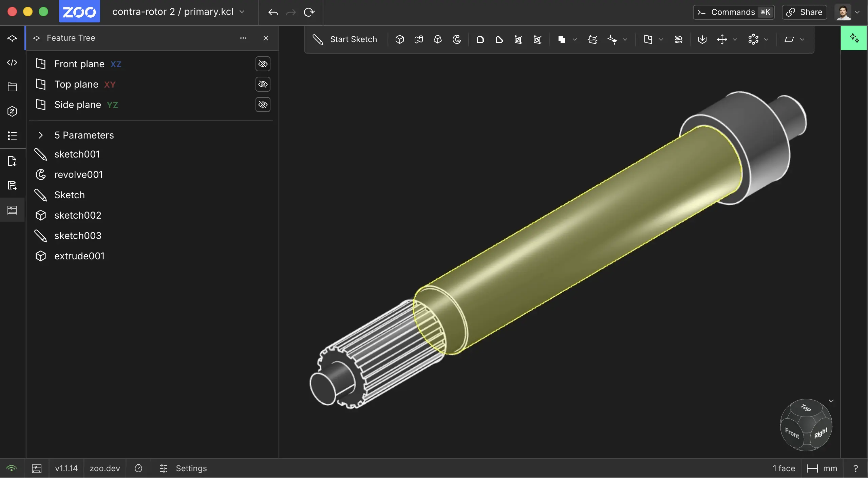Open the export file option

pos(12,161)
